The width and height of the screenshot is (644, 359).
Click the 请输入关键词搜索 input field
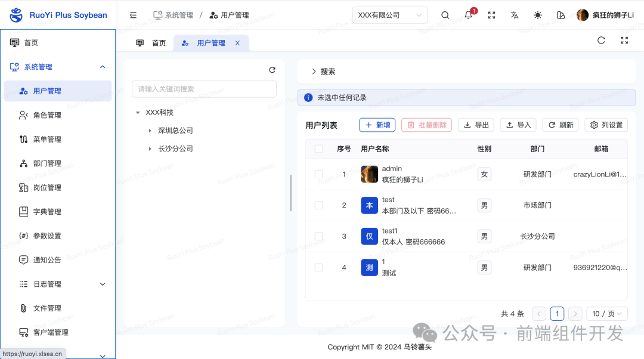pos(204,88)
